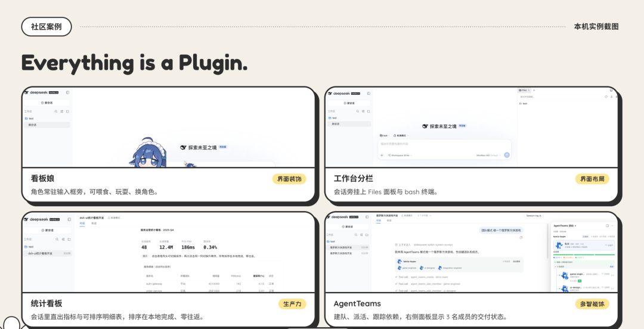Viewport: 644px width, 329px height.
Task: Click the 工作台分栏 card title
Action: (354, 179)
